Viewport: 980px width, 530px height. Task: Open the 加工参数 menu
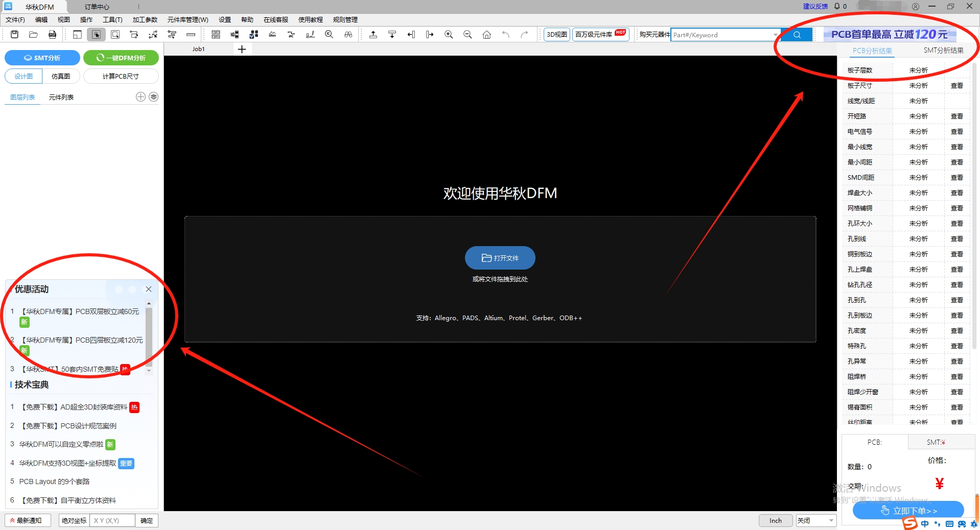[145, 20]
